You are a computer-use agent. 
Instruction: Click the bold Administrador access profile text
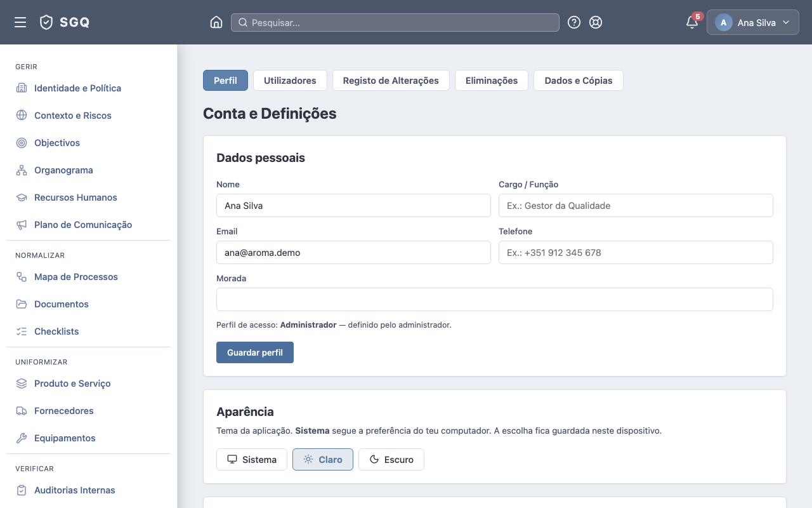(308, 325)
